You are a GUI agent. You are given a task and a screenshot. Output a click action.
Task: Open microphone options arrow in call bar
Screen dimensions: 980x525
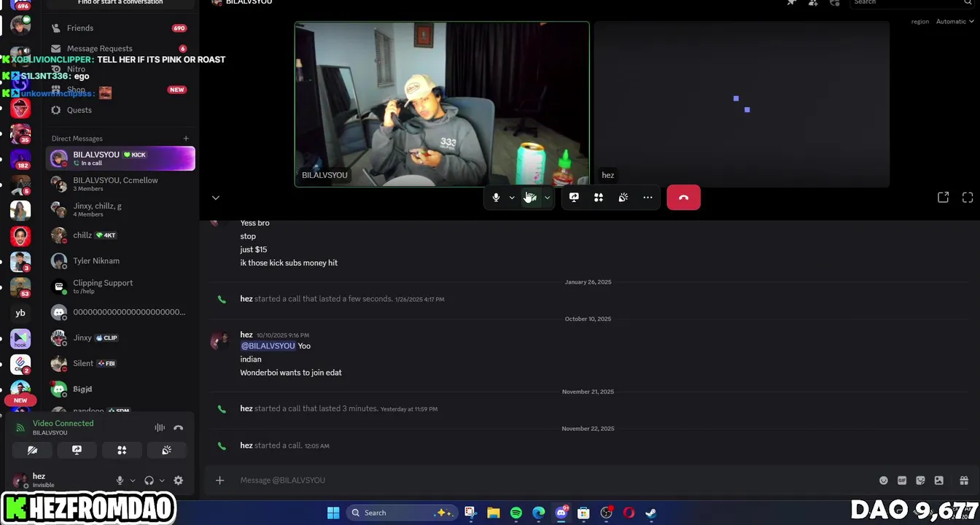pos(512,198)
